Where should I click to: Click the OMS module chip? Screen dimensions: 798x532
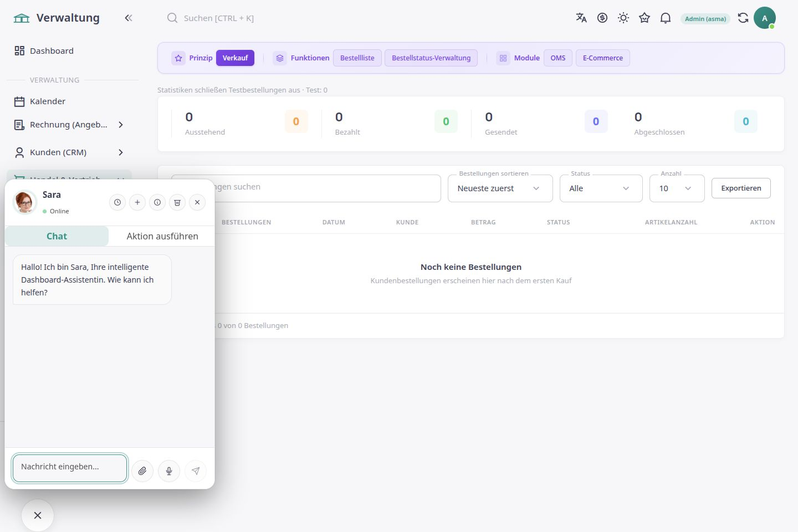558,58
